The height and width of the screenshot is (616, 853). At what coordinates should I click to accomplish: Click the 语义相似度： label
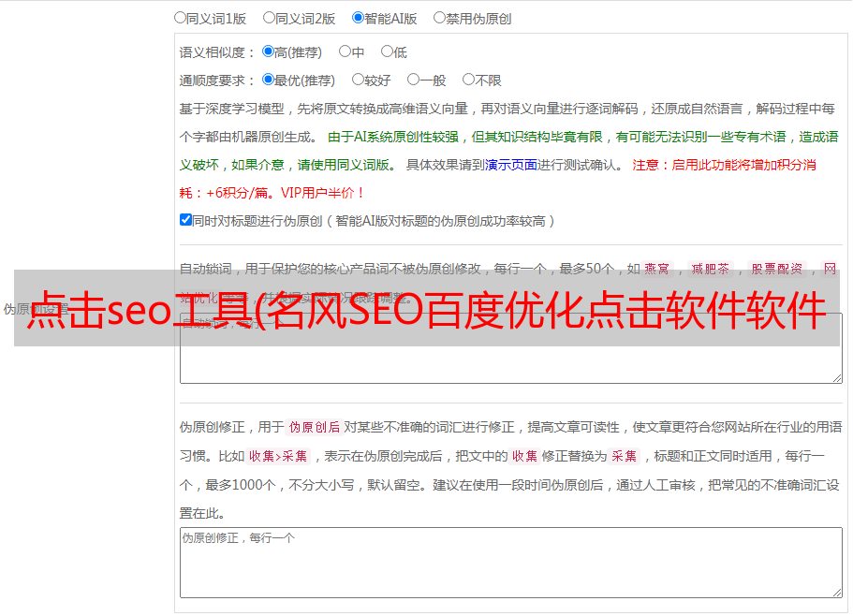(x=217, y=52)
